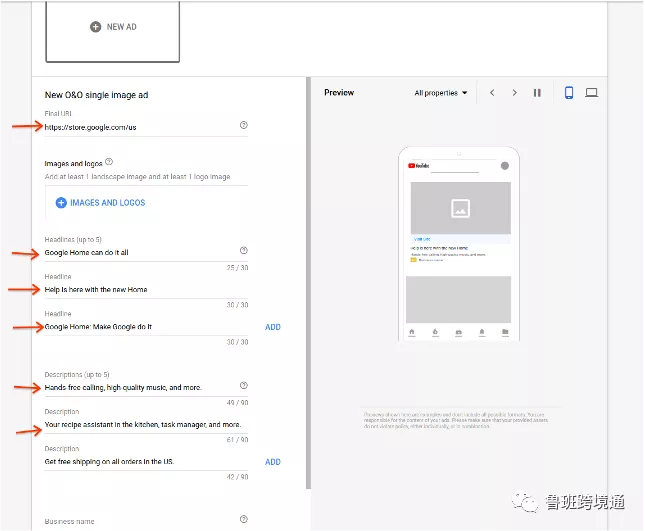Click ADD next to third description
This screenshot has height=531, width=645.
(x=273, y=462)
